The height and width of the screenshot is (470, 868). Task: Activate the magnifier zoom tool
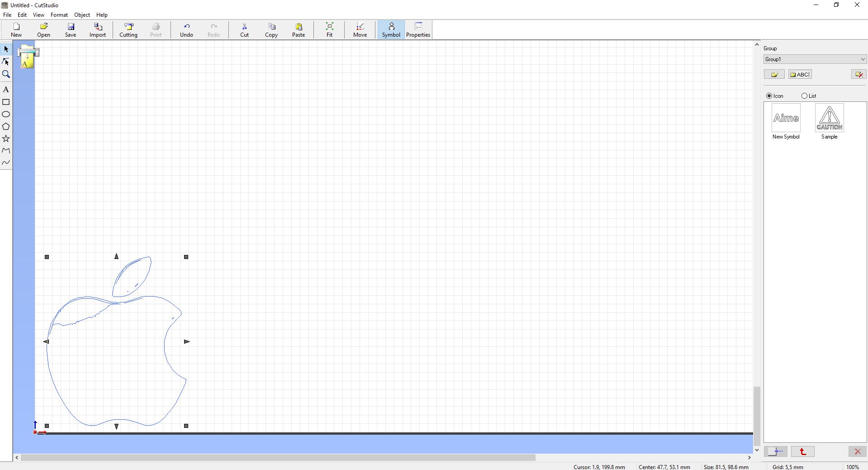(6, 74)
